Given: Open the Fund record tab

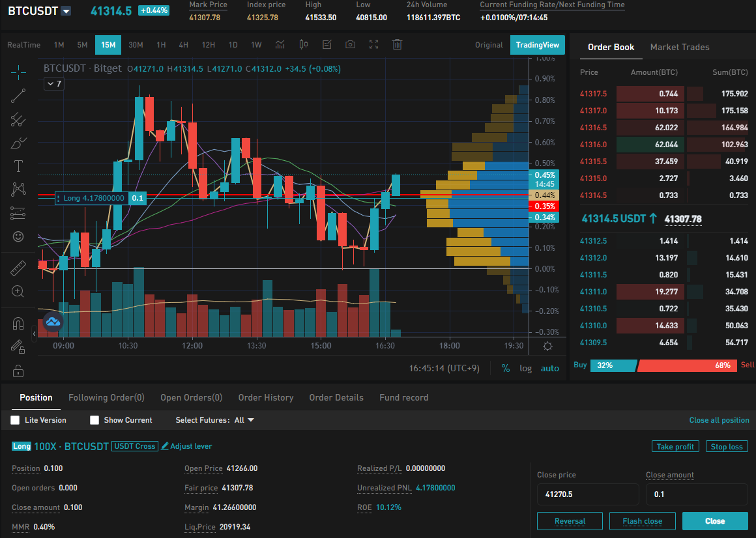Looking at the screenshot, I should (404, 397).
